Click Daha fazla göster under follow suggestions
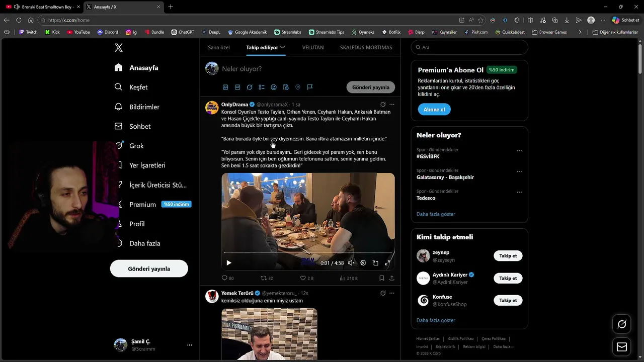Viewport: 644px width, 362px height. [436, 320]
